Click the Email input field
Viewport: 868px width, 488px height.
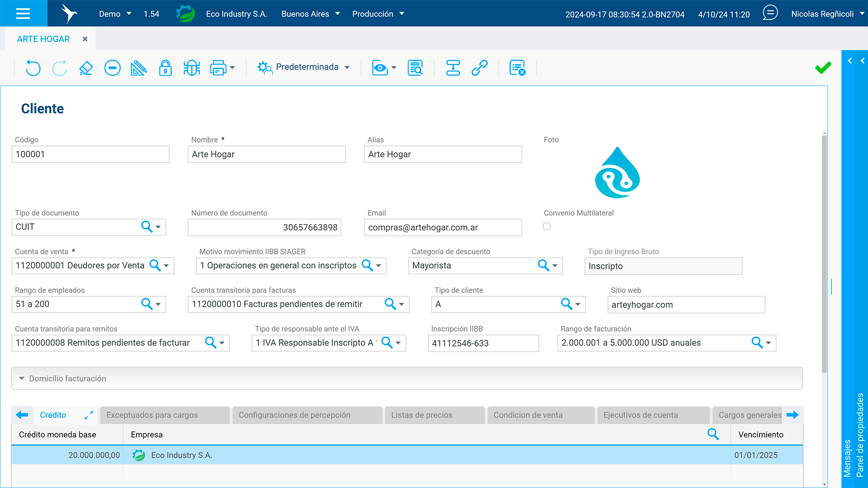[443, 227]
